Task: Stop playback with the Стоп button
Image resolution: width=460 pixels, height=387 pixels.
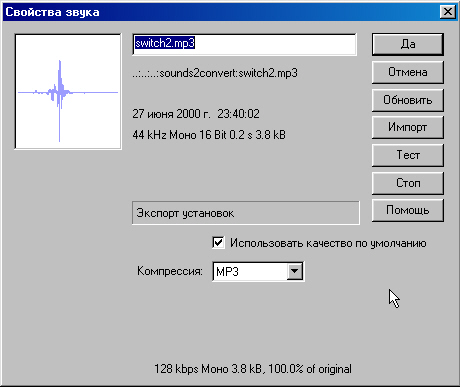Action: 408,183
